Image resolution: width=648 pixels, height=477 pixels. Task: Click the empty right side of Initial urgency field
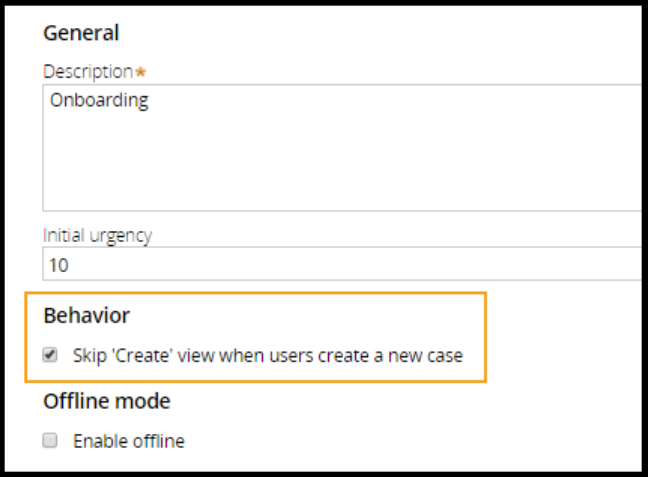500,267
